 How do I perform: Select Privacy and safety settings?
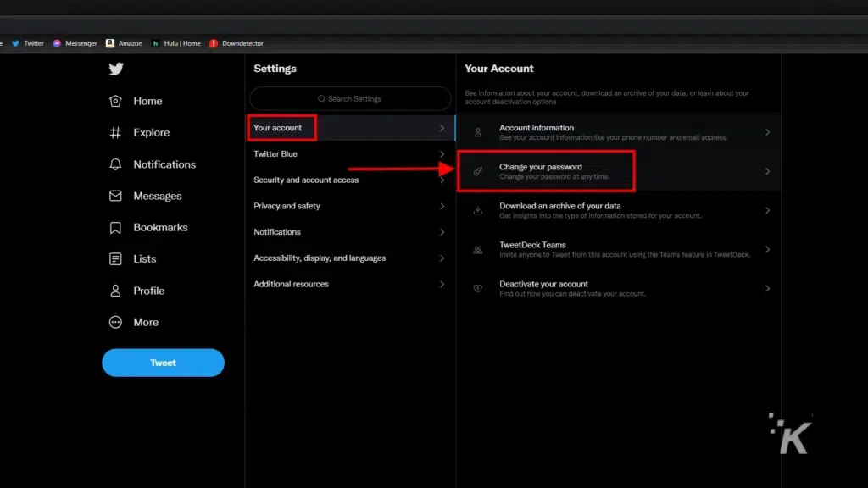coord(350,206)
